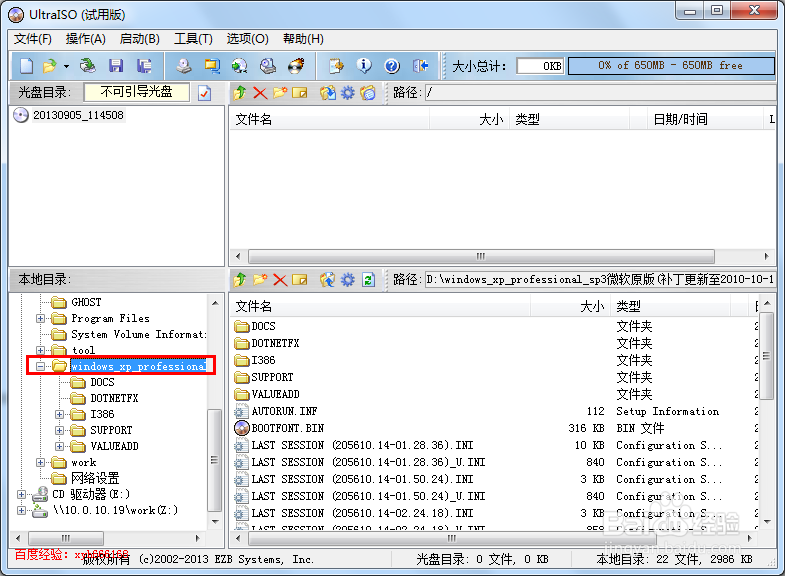Click the Open CD/DVD (reopen) icon
785x576 pixels.
(88, 66)
